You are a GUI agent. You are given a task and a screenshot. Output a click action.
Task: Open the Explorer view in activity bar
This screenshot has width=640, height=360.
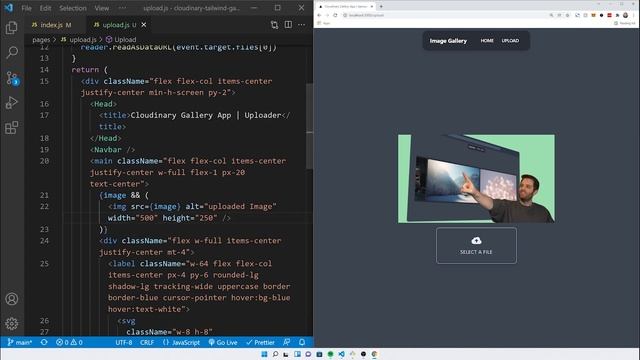(x=11, y=27)
